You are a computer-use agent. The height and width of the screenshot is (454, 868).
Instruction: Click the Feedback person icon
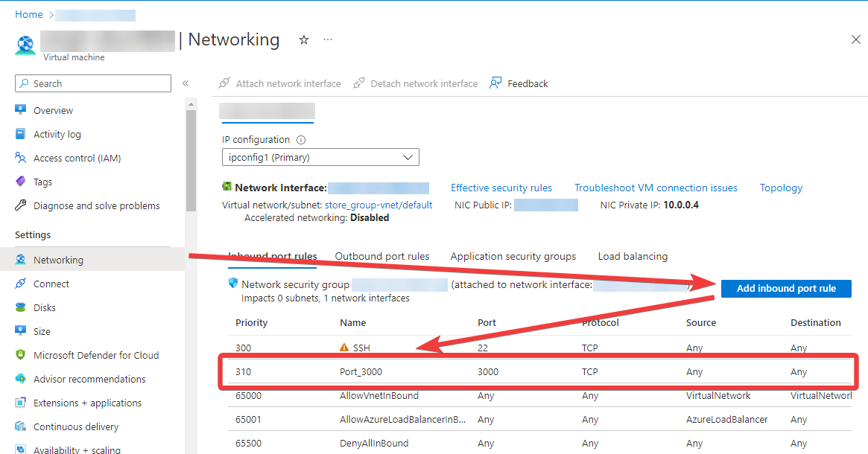pos(495,83)
